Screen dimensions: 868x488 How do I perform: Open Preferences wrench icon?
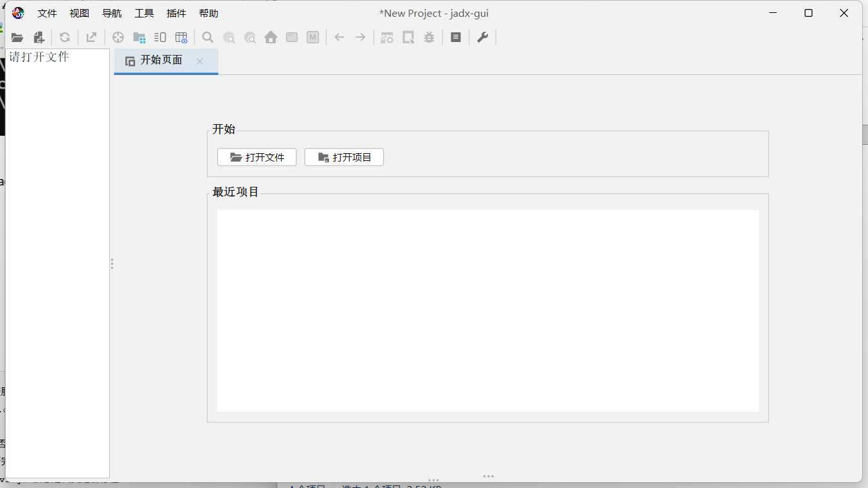pos(482,37)
